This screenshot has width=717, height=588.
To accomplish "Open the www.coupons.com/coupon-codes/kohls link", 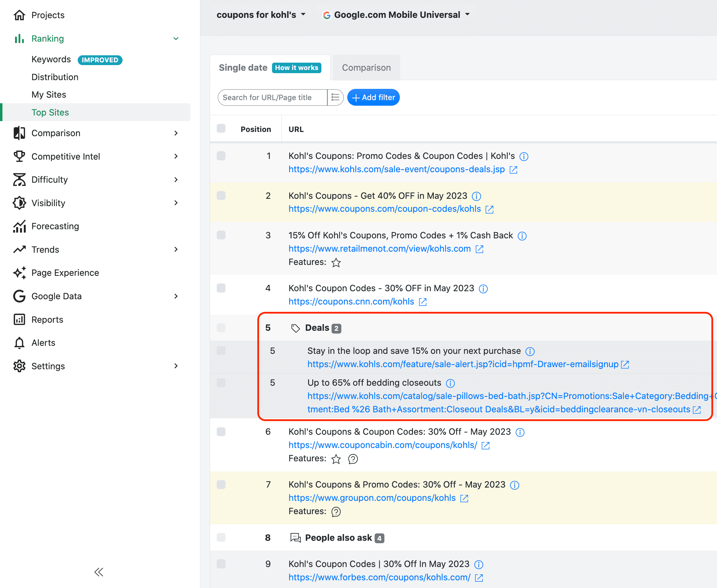I will [x=384, y=209].
